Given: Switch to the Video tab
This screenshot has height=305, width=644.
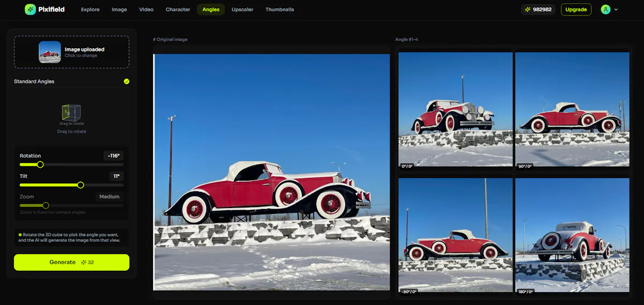Looking at the screenshot, I should coord(146,10).
